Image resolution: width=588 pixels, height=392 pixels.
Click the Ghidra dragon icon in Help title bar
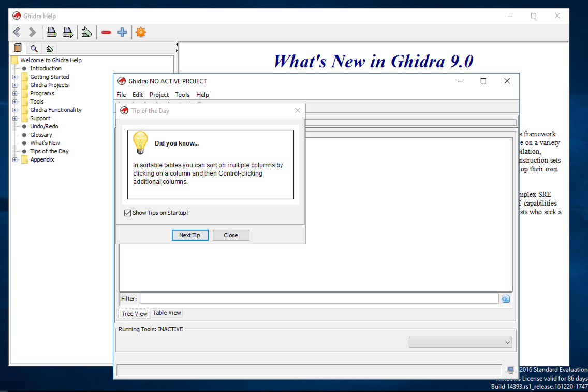(x=17, y=16)
